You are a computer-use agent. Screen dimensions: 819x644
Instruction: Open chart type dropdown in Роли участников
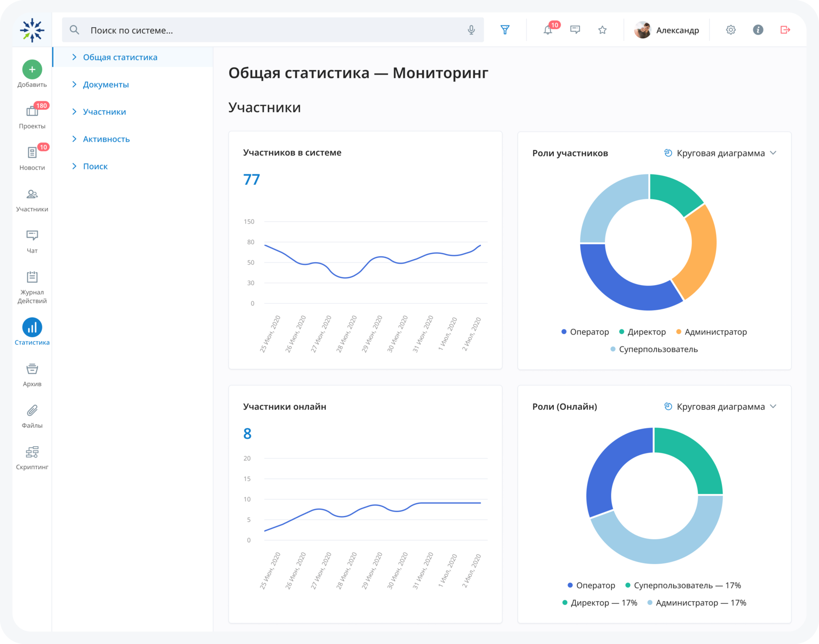720,153
